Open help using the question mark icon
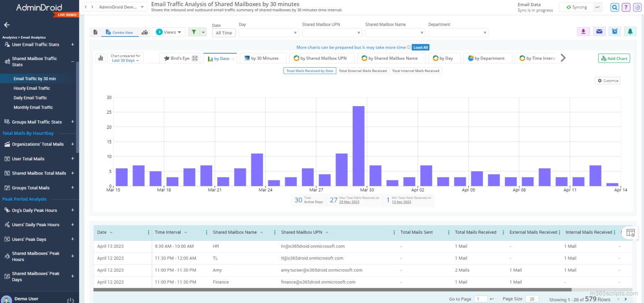644x303 pixels. coord(626,7)
